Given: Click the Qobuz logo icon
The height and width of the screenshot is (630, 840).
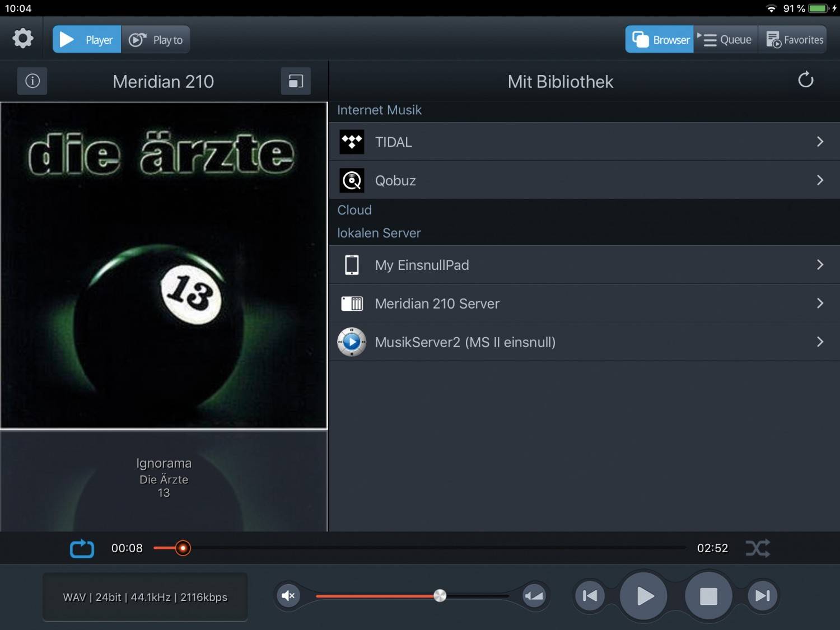Looking at the screenshot, I should point(352,180).
